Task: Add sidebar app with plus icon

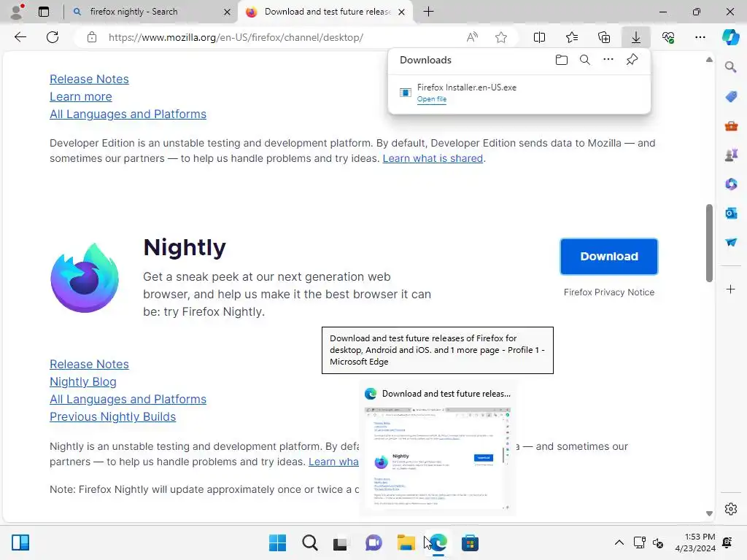Action: (x=731, y=289)
